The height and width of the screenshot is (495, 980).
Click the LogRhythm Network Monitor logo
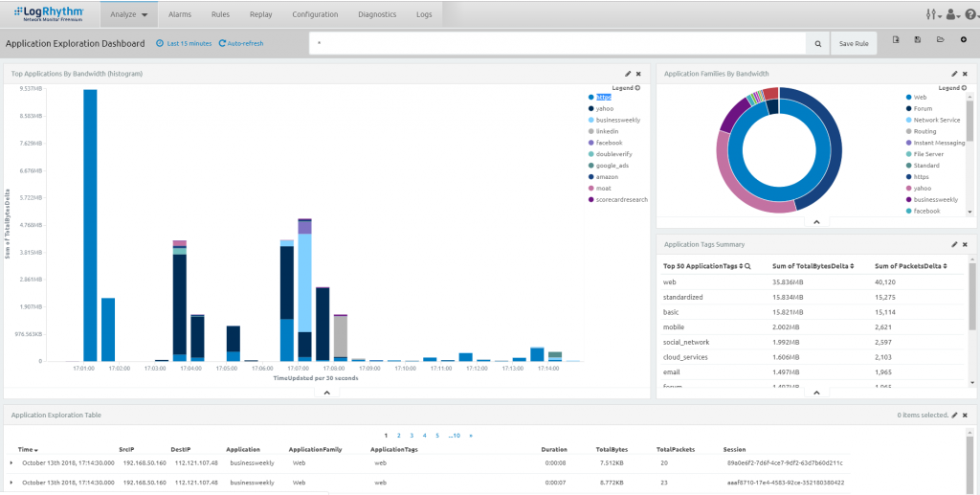pos(48,13)
